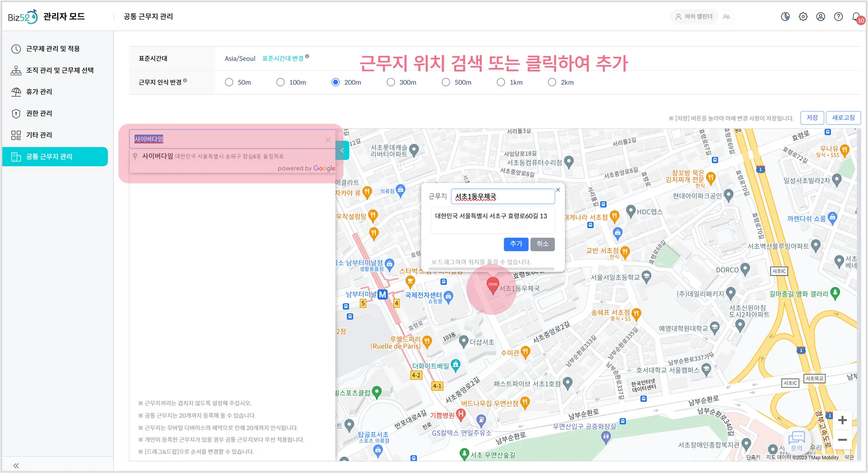Click the user profile icon
The height and width of the screenshot is (473, 868).
pyautogui.click(x=821, y=17)
